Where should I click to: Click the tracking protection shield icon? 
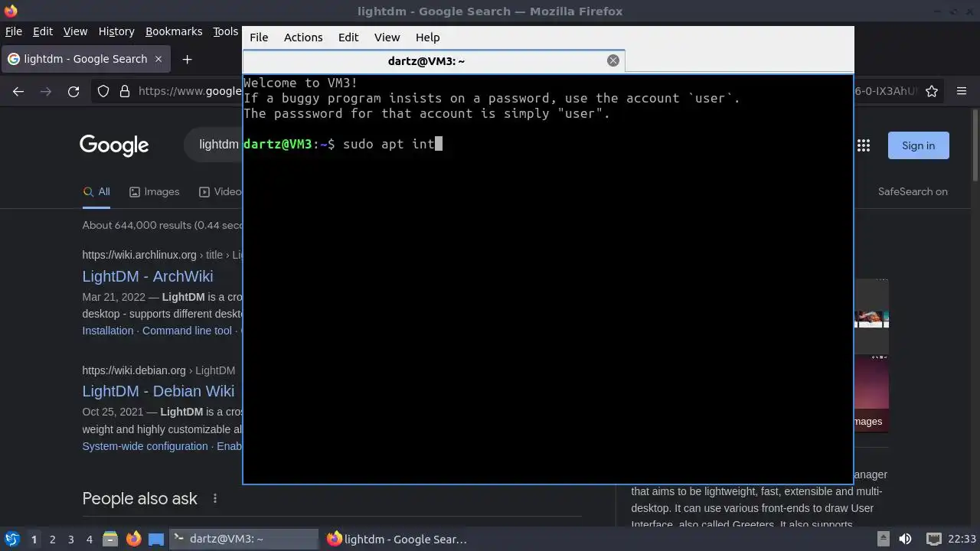103,91
